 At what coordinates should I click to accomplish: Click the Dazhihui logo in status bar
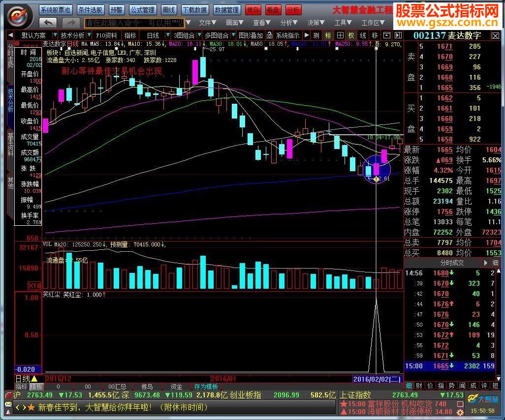click(482, 399)
